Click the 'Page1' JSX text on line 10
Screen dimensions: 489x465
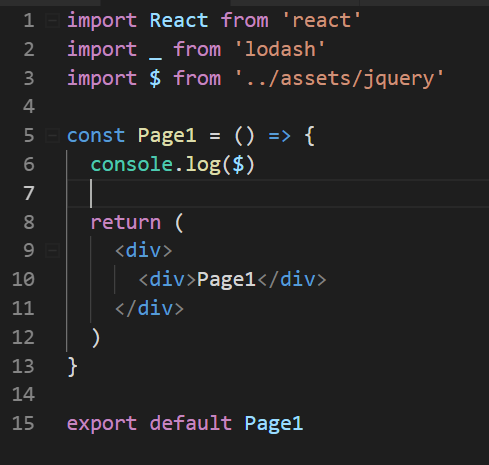[226, 280]
